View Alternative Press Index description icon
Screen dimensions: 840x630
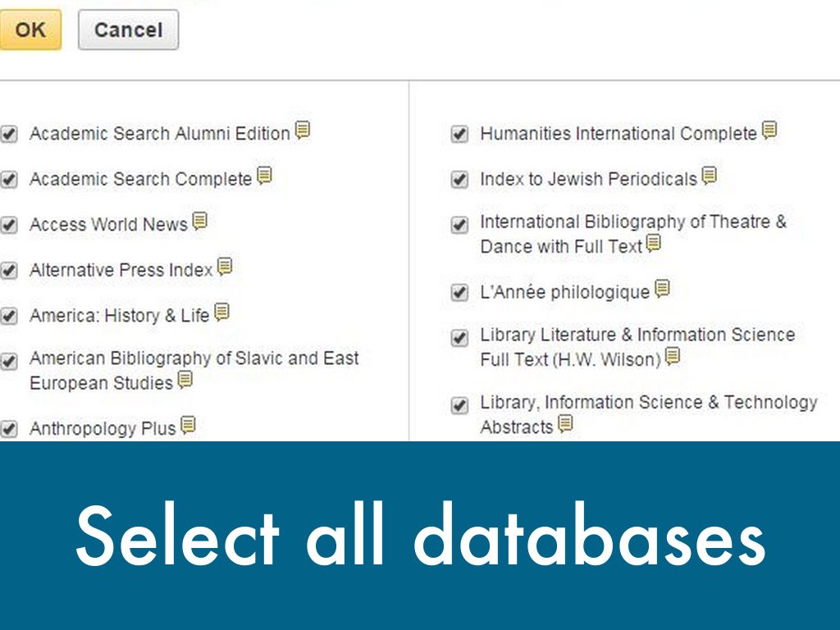pyautogui.click(x=225, y=267)
